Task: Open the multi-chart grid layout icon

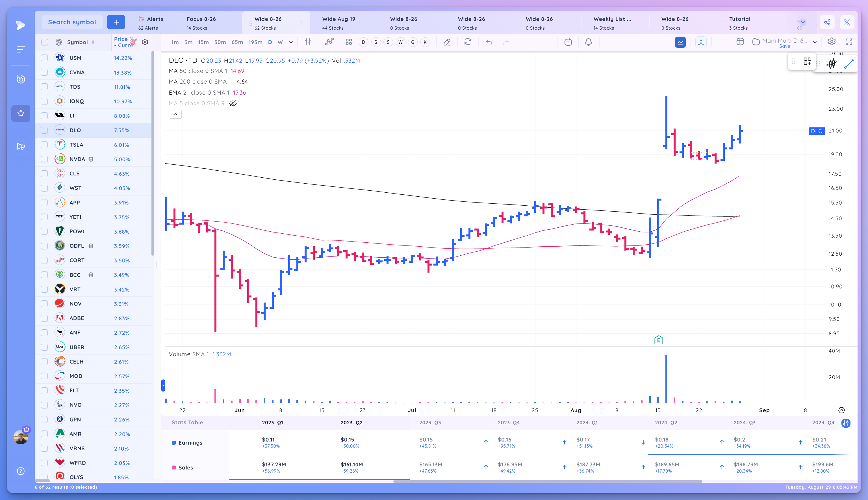Action: pos(349,42)
